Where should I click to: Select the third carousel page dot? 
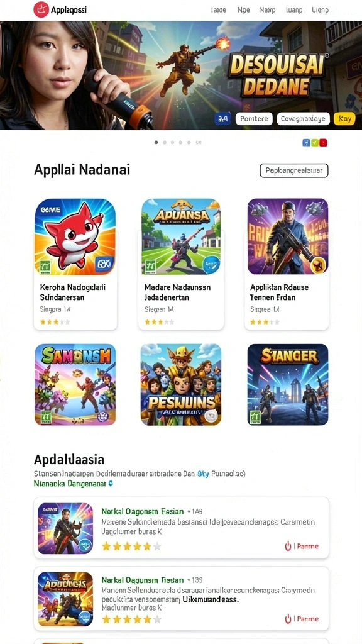coord(172,143)
